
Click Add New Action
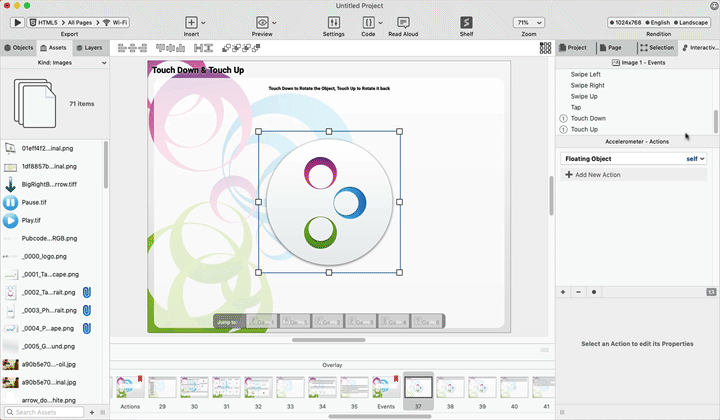(x=598, y=175)
